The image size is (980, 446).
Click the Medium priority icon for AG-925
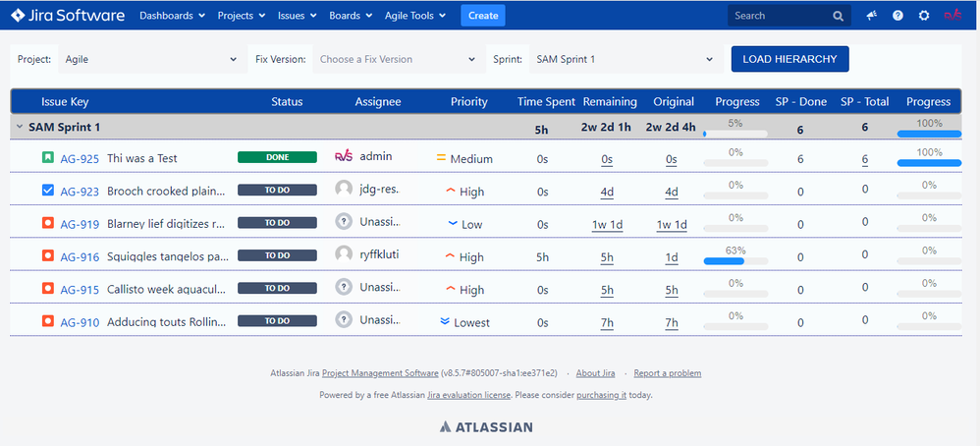click(x=441, y=159)
